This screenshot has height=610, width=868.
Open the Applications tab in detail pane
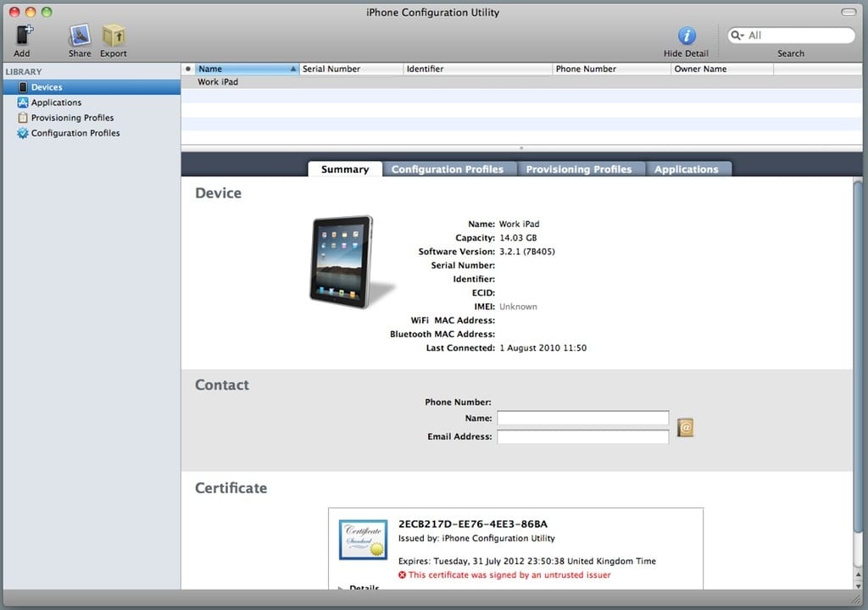(687, 169)
